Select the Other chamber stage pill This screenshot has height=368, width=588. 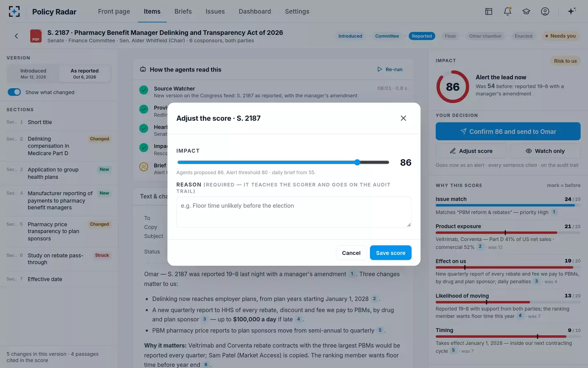coord(486,36)
